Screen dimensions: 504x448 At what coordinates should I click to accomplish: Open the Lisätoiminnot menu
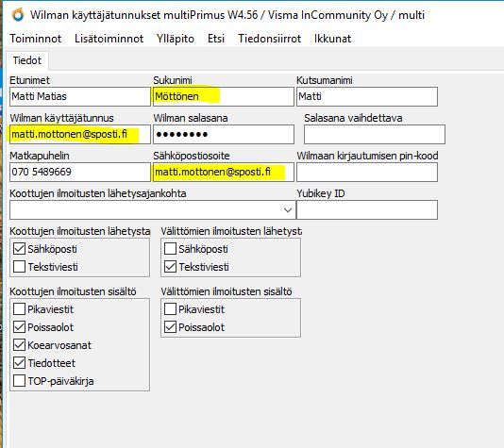(109, 39)
